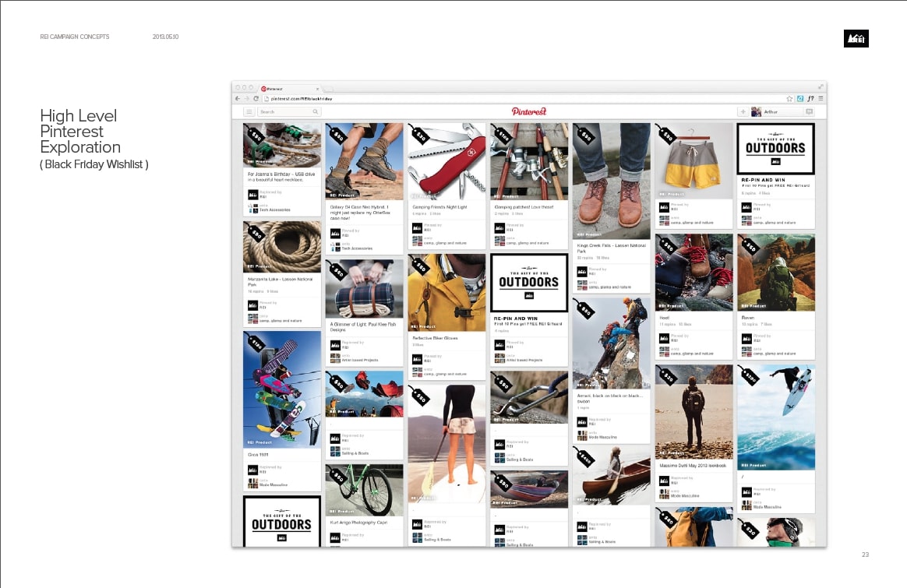The image size is (907, 588).
Task: Open a new tab beside Pinterest tab
Action: click(x=328, y=89)
